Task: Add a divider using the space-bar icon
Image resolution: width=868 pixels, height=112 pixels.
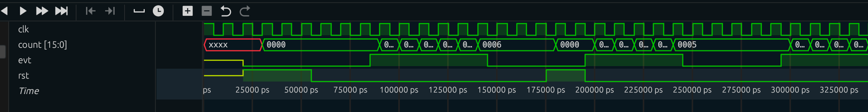Action: pos(139,11)
